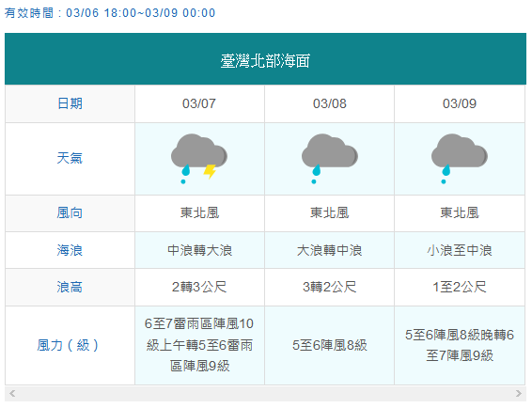The width and height of the screenshot is (532, 408).
Task: Click the left scroll arrow on horizontal scrollbar
Action: coord(12,393)
